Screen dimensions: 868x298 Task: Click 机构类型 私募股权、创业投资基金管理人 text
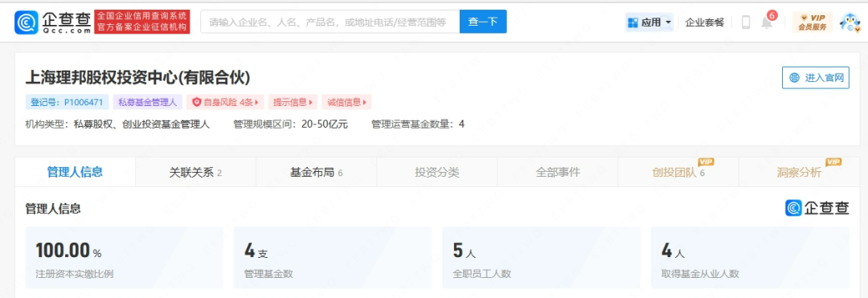coord(117,125)
